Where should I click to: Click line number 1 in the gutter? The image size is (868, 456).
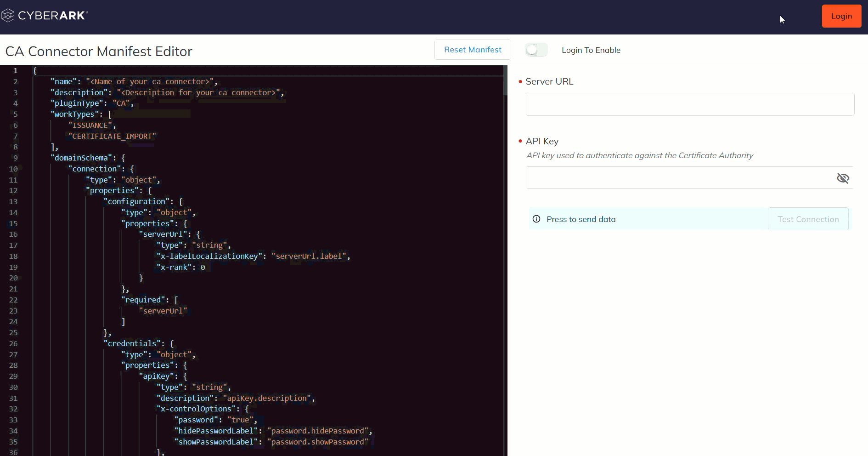tap(15, 70)
